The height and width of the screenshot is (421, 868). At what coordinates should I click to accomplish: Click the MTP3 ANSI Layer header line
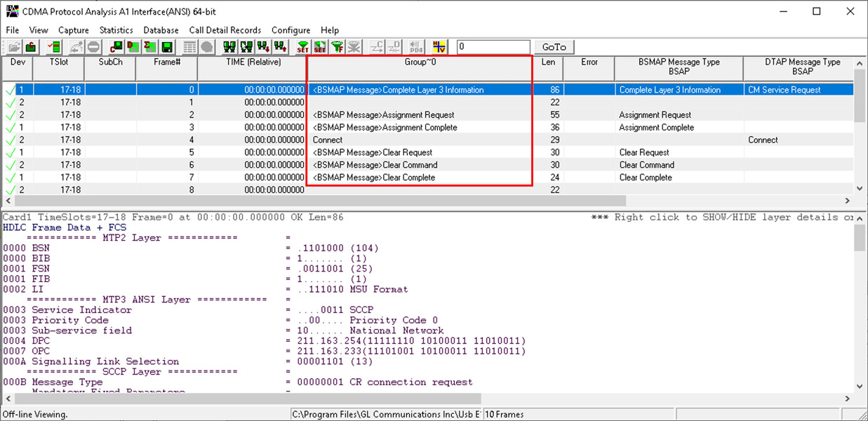click(146, 300)
